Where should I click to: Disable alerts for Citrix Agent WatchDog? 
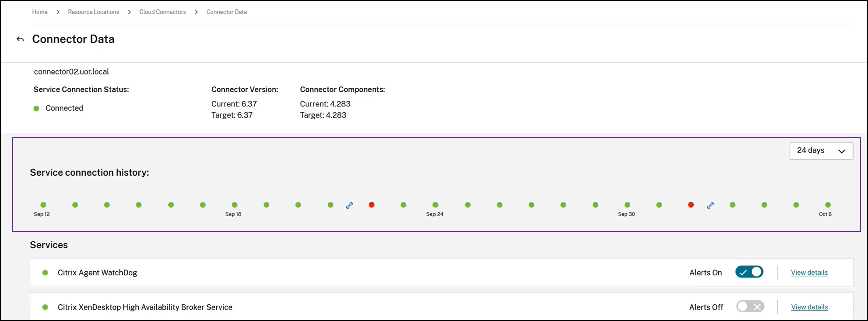(749, 272)
